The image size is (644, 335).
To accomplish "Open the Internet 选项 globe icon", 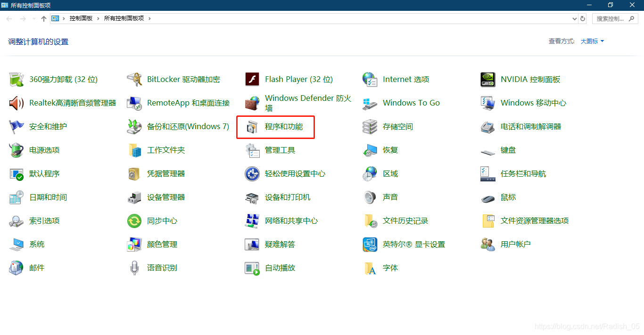I will click(x=370, y=80).
